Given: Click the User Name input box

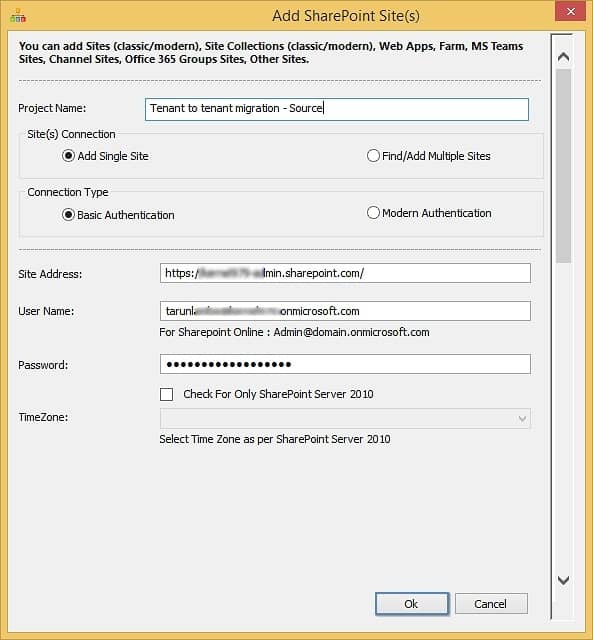Looking at the screenshot, I should click(x=345, y=311).
